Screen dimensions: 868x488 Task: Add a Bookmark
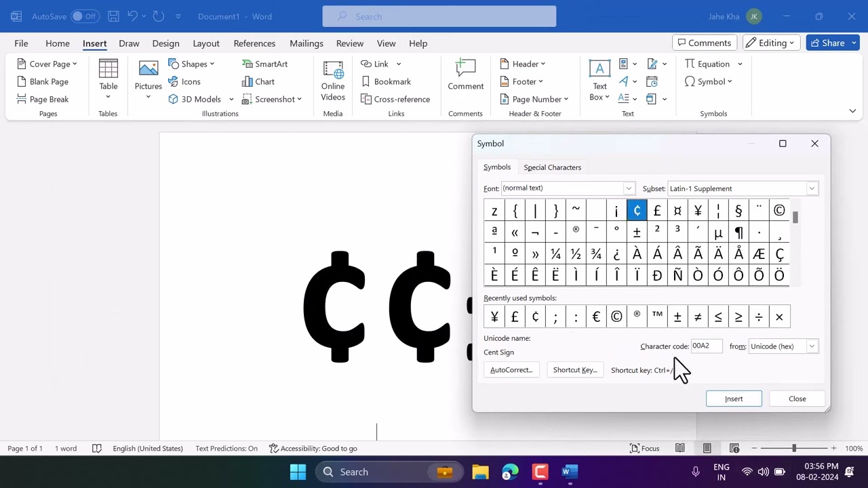[385, 81]
